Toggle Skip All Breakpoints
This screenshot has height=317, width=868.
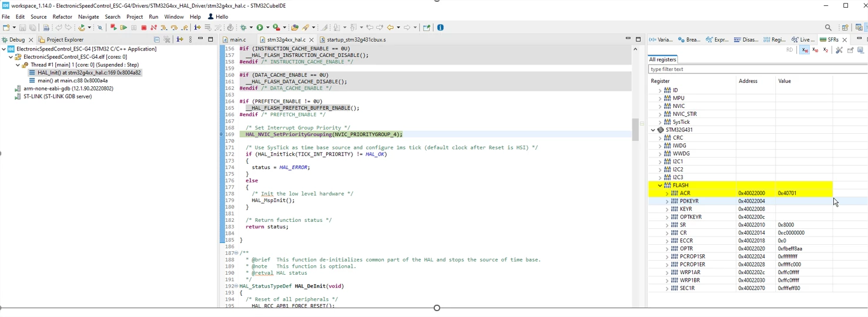tap(100, 28)
